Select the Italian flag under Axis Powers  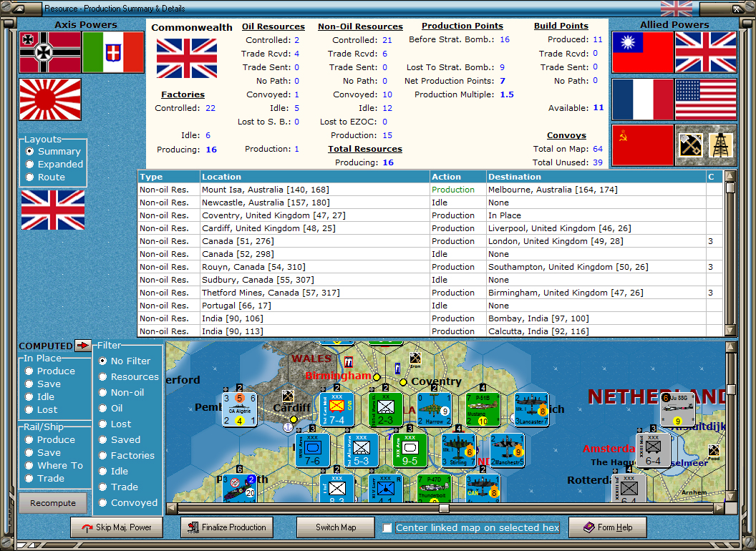pyautogui.click(x=113, y=52)
